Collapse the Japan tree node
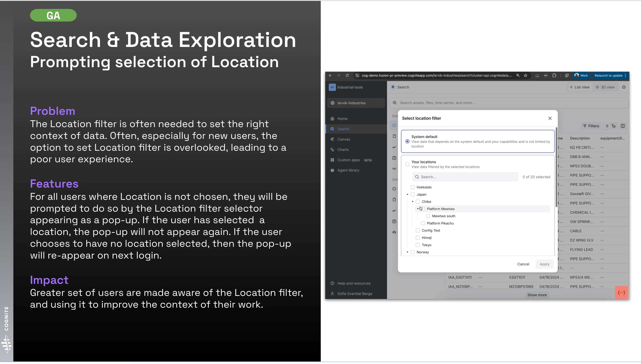The height and width of the screenshot is (364, 641). pos(407,195)
